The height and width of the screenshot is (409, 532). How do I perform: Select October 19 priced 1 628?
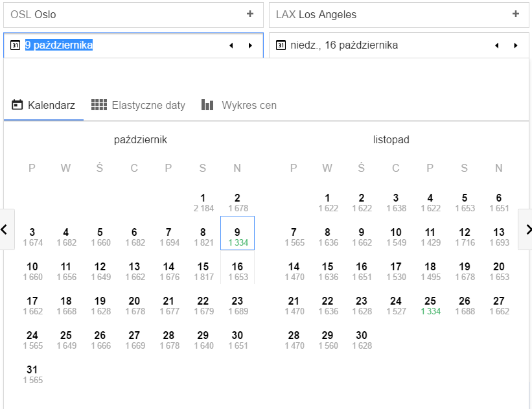(100, 305)
